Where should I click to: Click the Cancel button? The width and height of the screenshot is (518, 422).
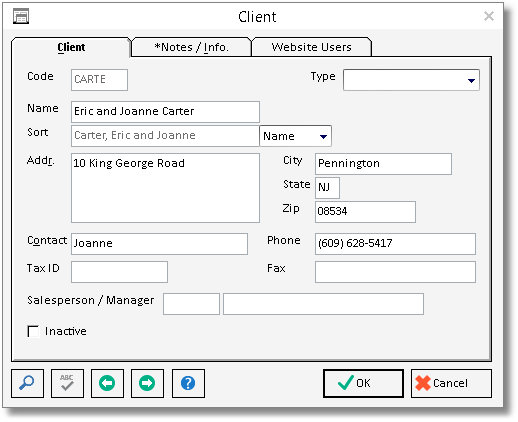(x=451, y=383)
